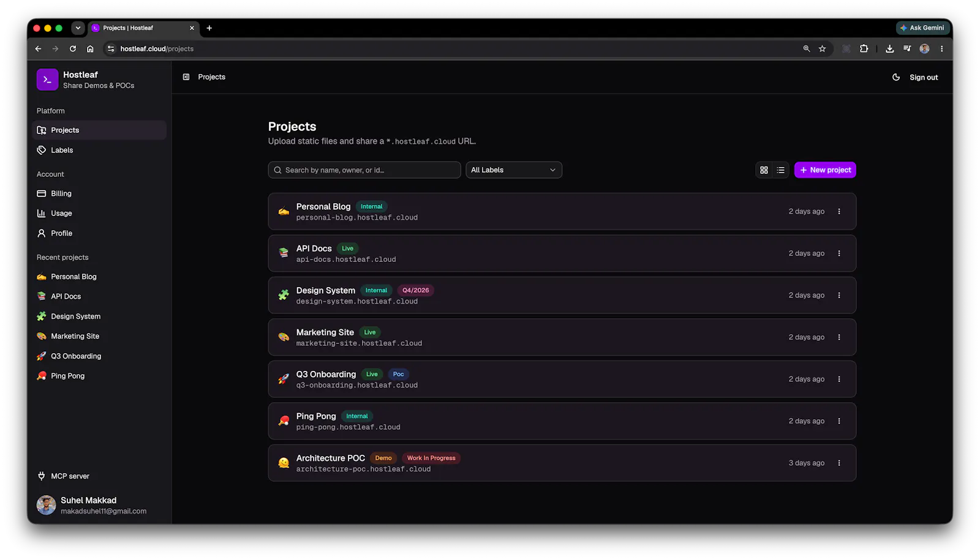Click the Q4/2026 label on Design System
The image size is (980, 560).
pyautogui.click(x=415, y=291)
